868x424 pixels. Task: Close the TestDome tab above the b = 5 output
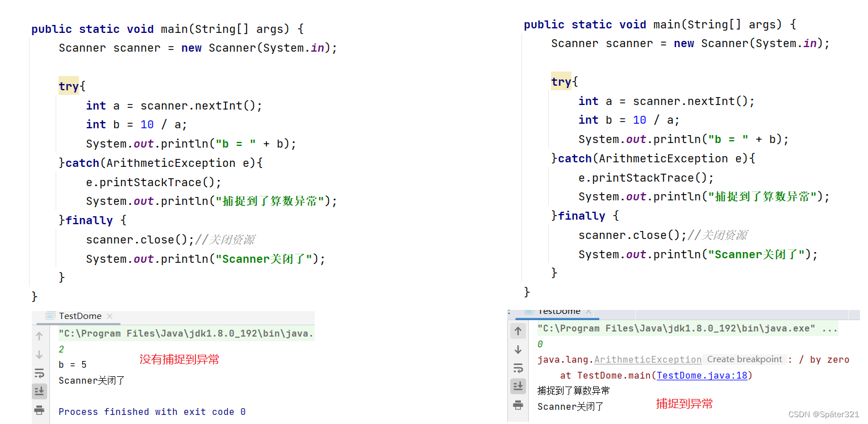point(110,316)
